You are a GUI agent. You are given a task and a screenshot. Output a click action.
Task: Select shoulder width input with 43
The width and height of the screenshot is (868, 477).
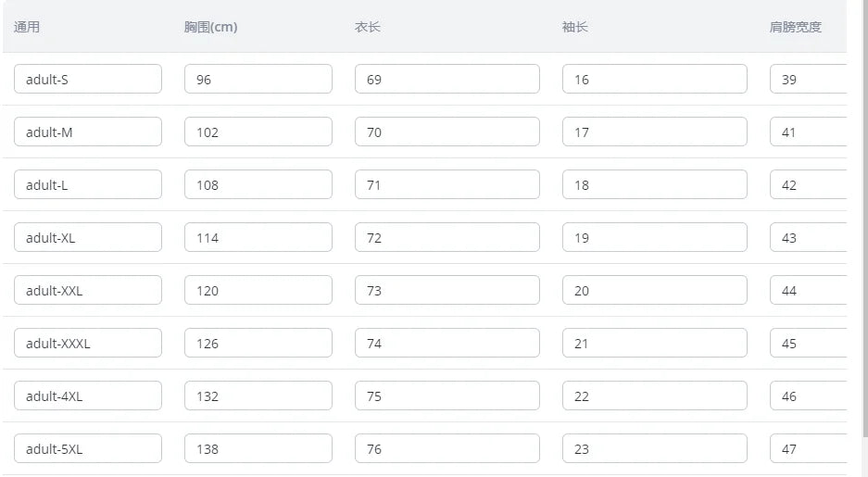[x=808, y=237]
